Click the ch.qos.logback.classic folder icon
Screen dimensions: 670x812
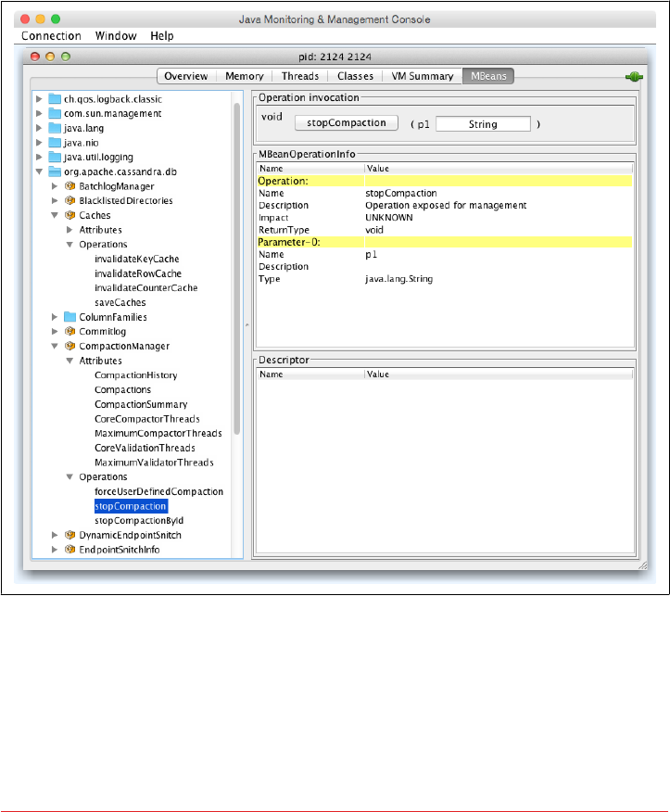point(55,99)
